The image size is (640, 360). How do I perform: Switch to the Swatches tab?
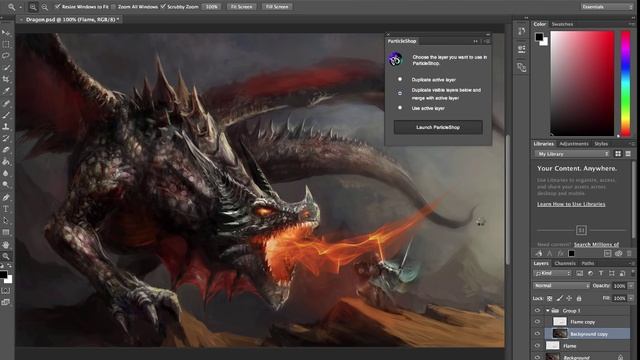[562, 24]
